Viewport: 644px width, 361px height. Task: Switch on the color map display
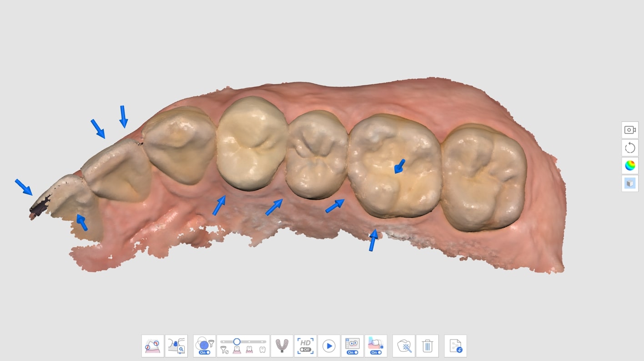click(630, 166)
